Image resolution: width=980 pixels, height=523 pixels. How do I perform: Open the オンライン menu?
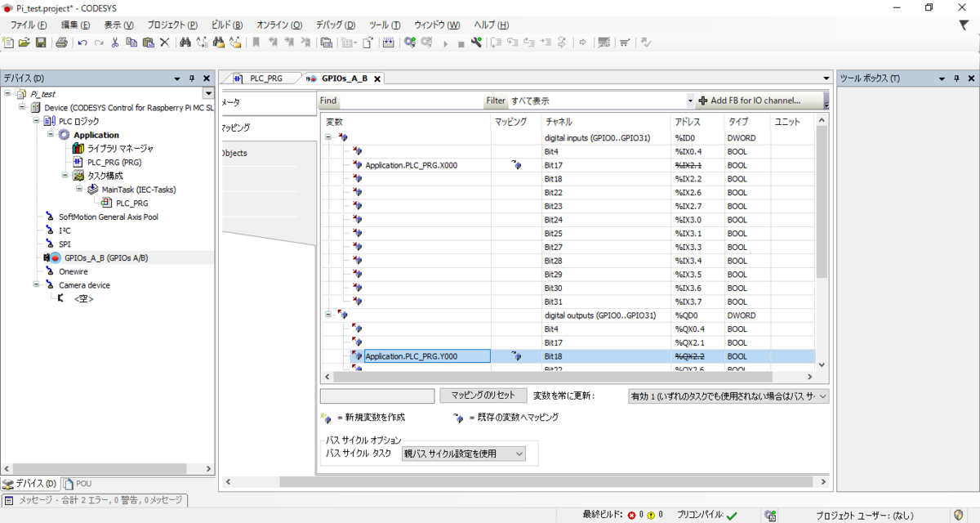278,25
